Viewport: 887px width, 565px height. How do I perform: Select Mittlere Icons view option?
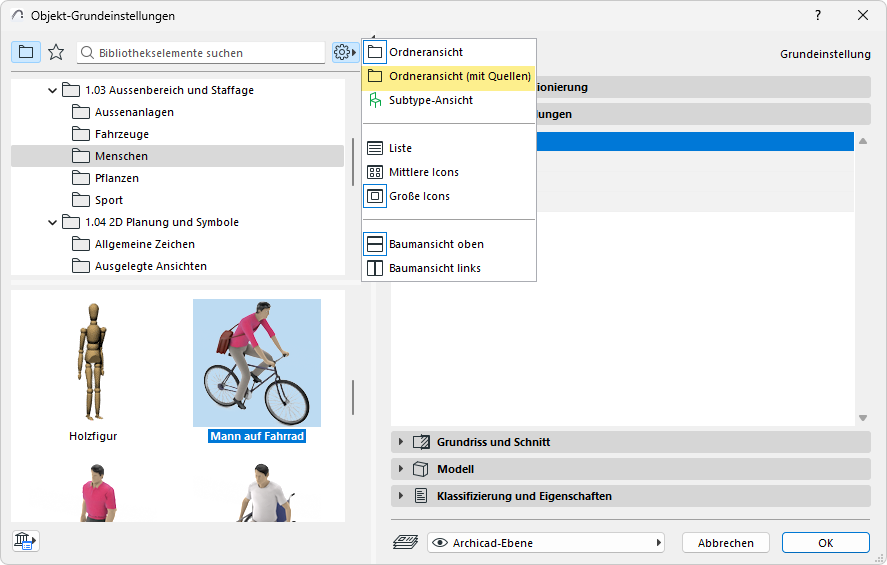pyautogui.click(x=423, y=172)
